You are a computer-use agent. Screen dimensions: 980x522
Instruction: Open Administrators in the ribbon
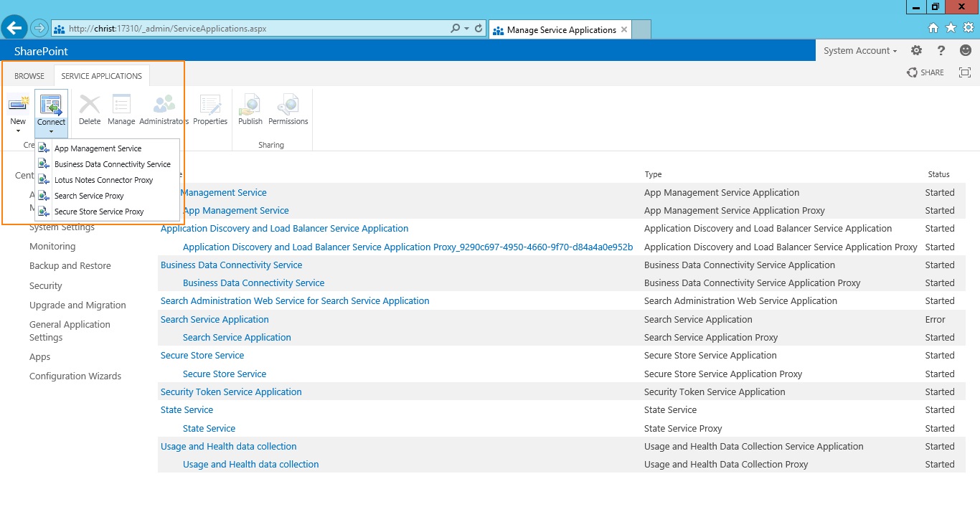164,110
